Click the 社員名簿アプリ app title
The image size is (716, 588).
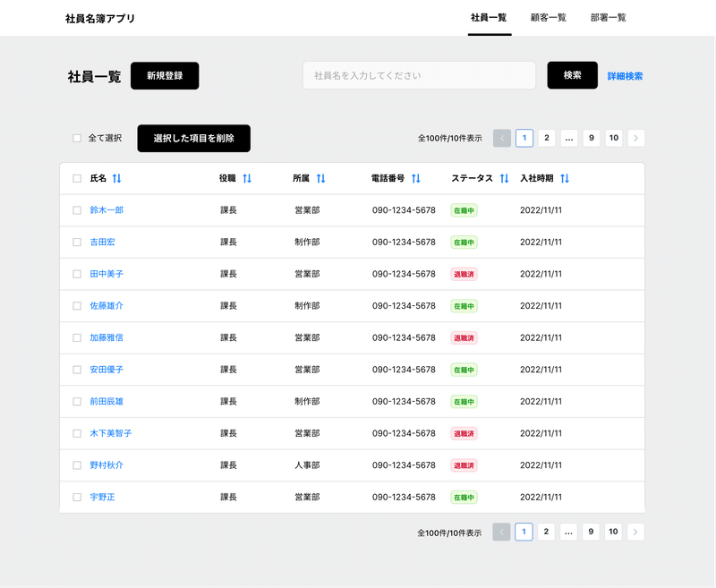(x=100, y=19)
